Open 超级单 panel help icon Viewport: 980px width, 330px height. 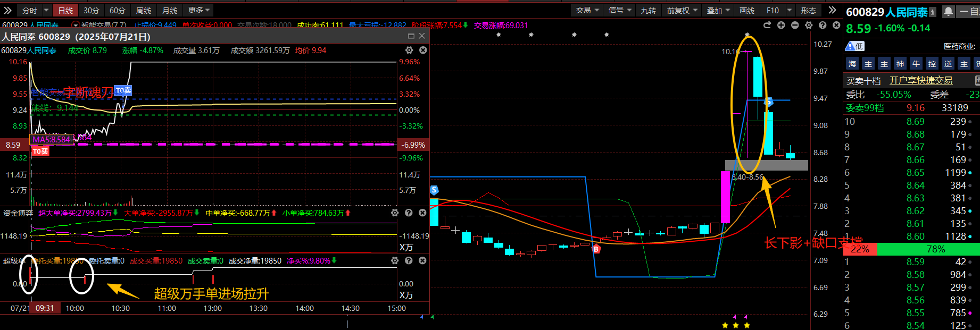409,260
